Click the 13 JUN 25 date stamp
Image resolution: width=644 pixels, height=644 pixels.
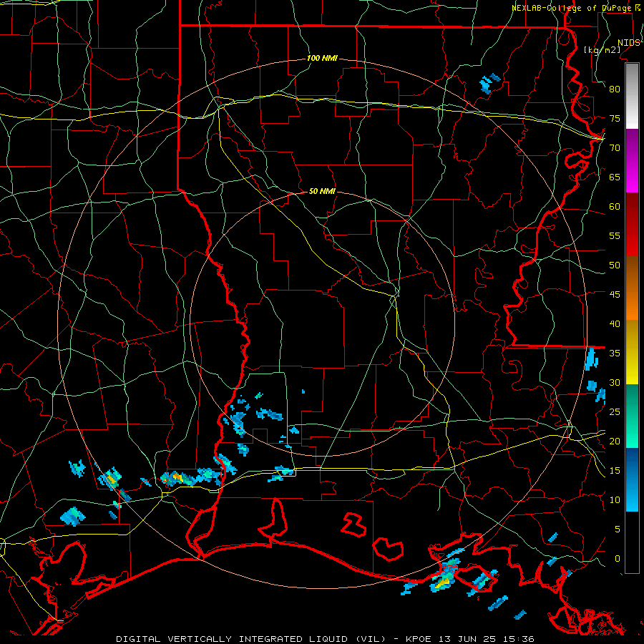[469, 639]
